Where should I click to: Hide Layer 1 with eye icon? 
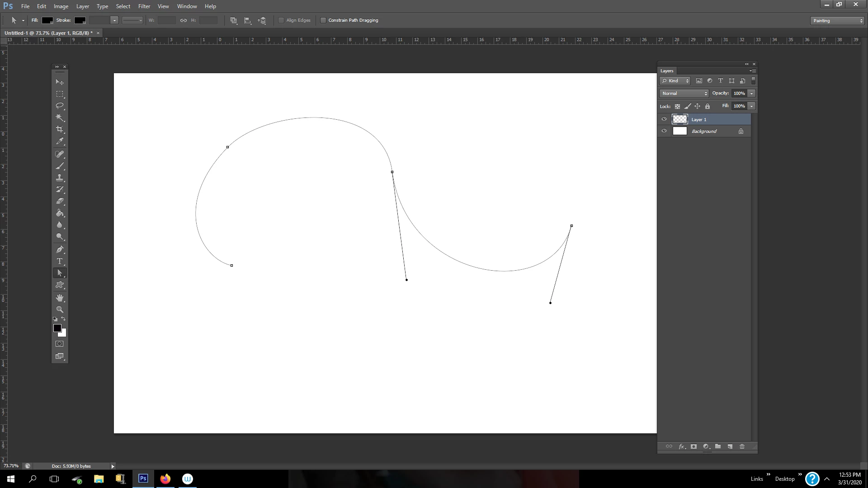[x=664, y=119]
